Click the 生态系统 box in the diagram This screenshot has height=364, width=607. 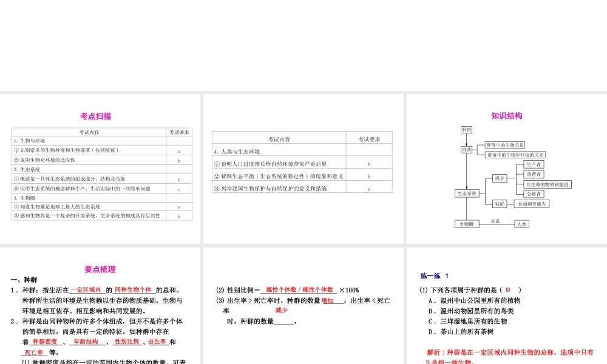pyautogui.click(x=466, y=194)
